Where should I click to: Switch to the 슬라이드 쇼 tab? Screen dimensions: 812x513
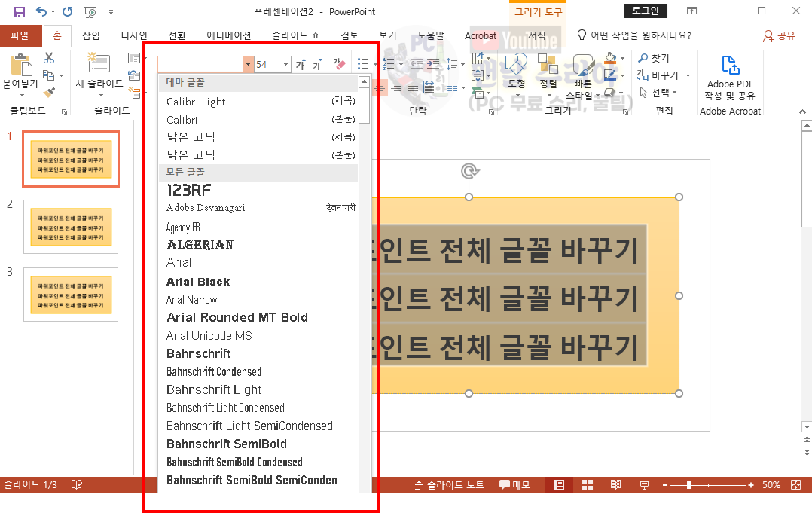(x=296, y=35)
